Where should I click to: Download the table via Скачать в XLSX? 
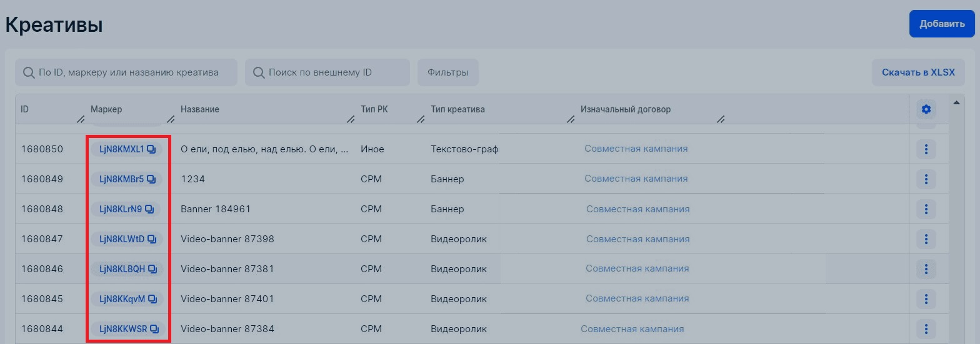tap(918, 72)
